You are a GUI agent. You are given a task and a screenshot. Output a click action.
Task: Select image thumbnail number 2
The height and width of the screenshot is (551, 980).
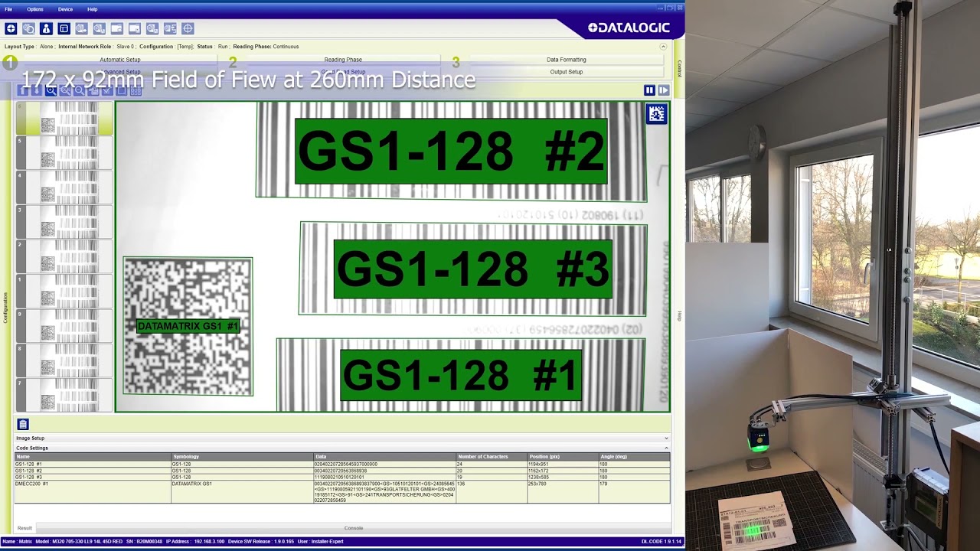point(64,256)
